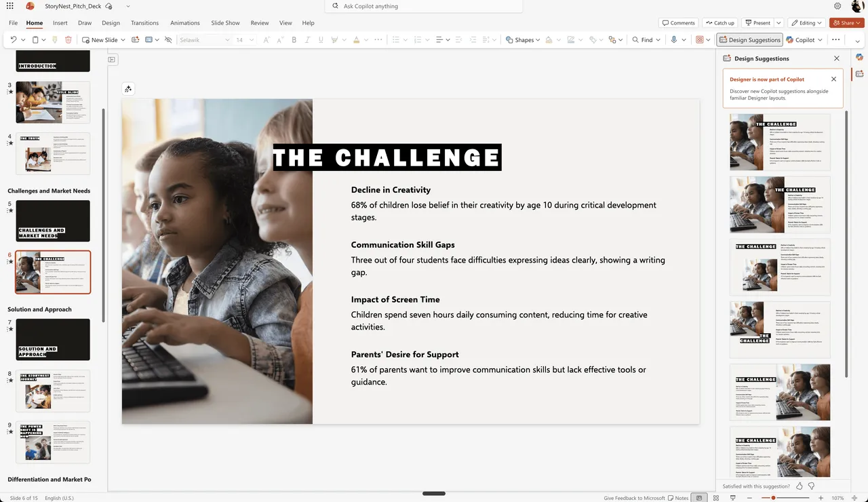Image resolution: width=868 pixels, height=502 pixels.
Task: Toggle Italic formatting
Action: click(307, 40)
